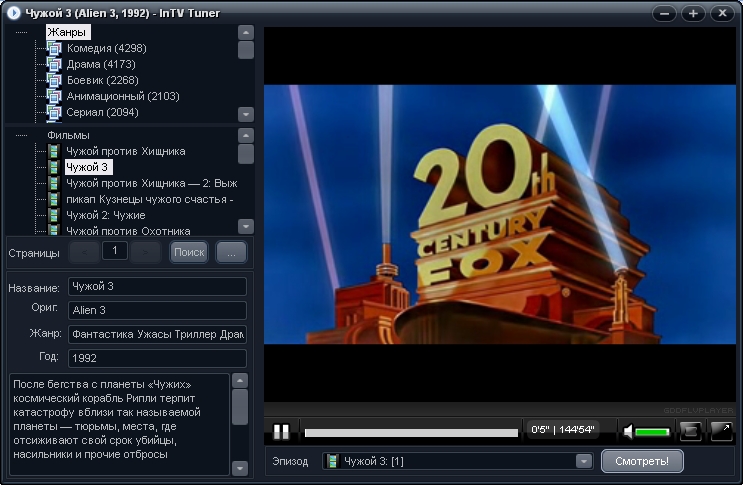This screenshot has height=485, width=743.
Task: Click film icon beside пикап Кузнецы
Action: [x=54, y=199]
